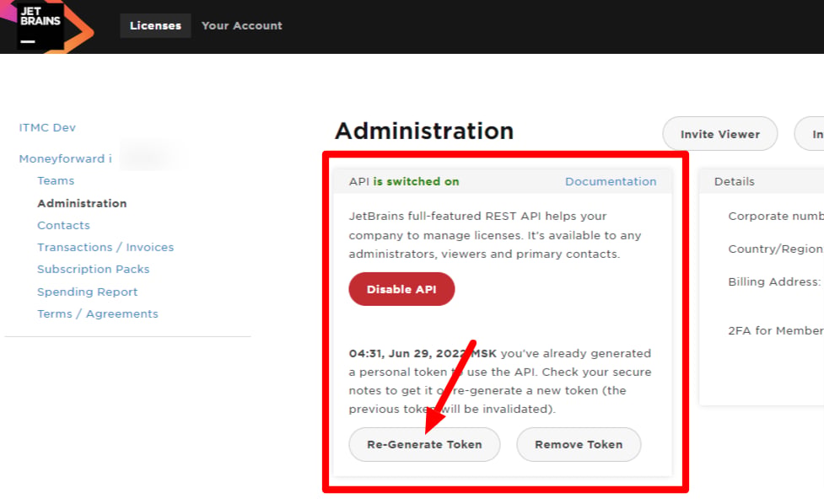Viewport: 824px width, 504px height.
Task: Click the Re-Generate Token button
Action: [x=424, y=445]
